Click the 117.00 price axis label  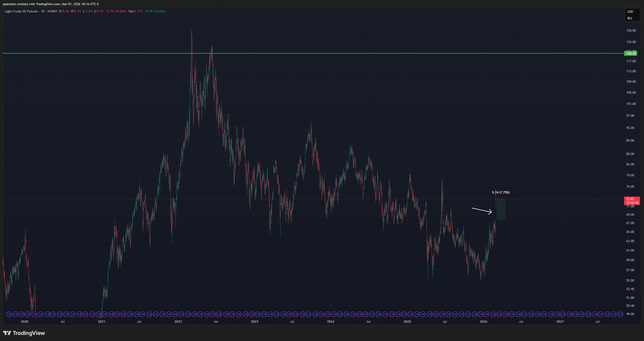(x=630, y=61)
